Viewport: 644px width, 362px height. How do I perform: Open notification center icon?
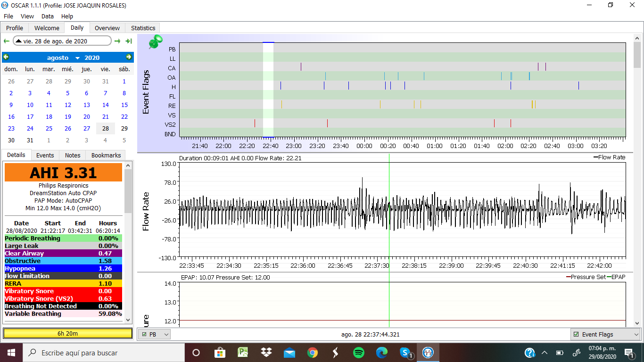click(629, 353)
